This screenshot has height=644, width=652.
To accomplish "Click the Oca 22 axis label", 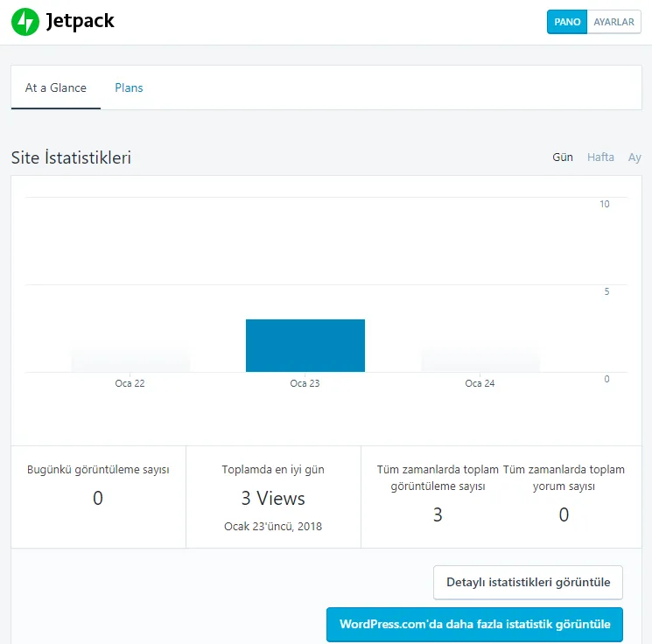I will (x=130, y=383).
